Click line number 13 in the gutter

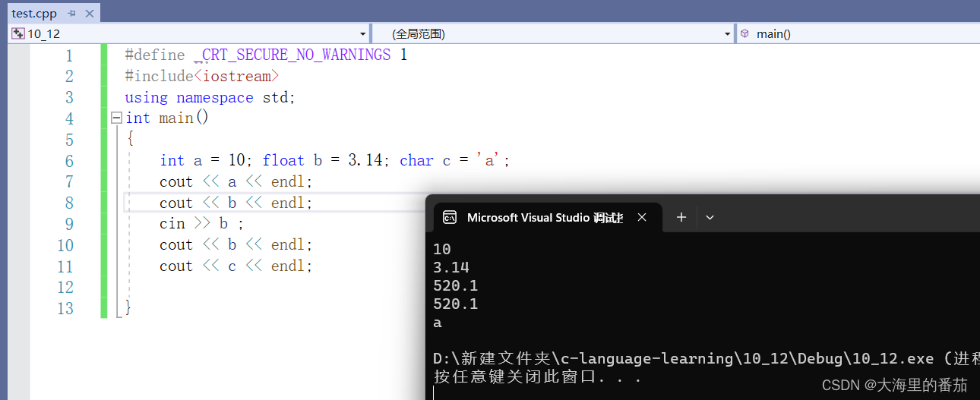[65, 308]
